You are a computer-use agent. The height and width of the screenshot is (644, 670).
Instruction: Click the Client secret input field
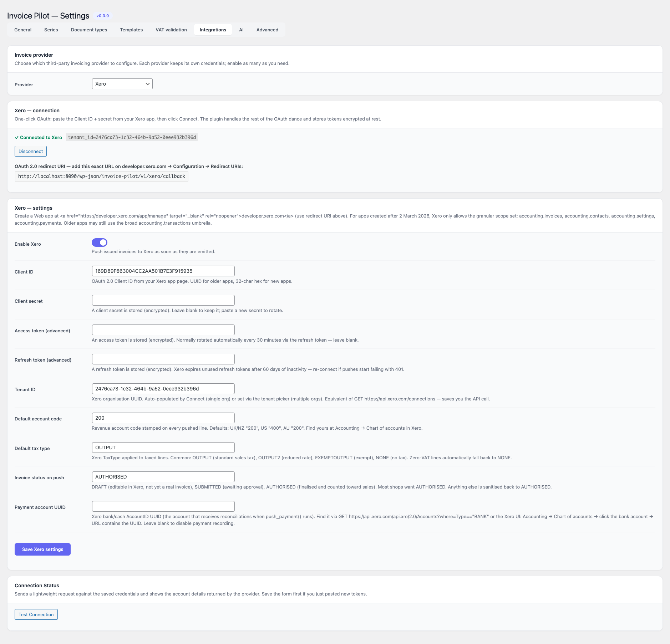point(163,300)
